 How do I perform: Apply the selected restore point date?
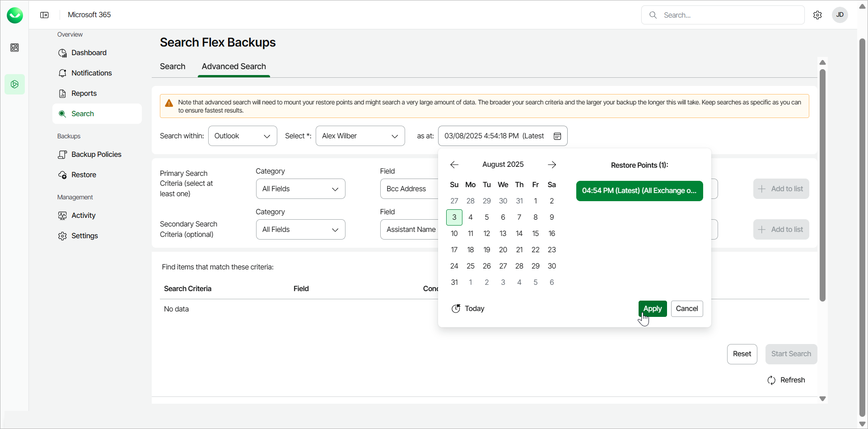(x=652, y=309)
